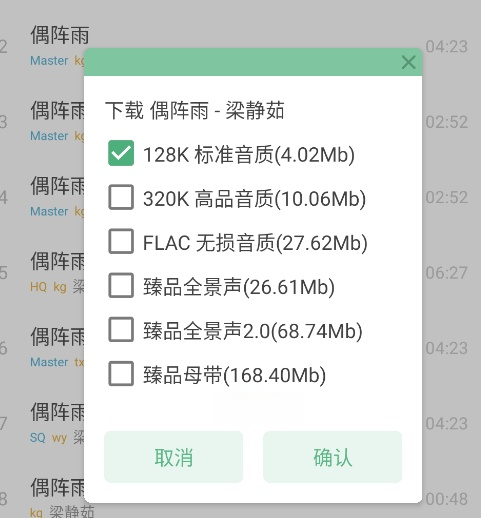This screenshot has height=518, width=481.
Task: Click the 320K 高品音质(10.06Mb) label text
Action: point(254,198)
